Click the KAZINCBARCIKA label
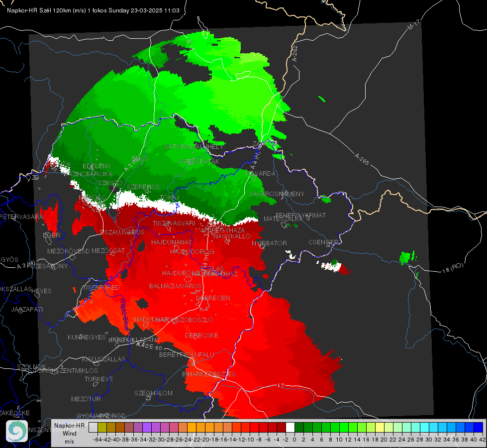This screenshot has height=448, width=487. (x=88, y=174)
